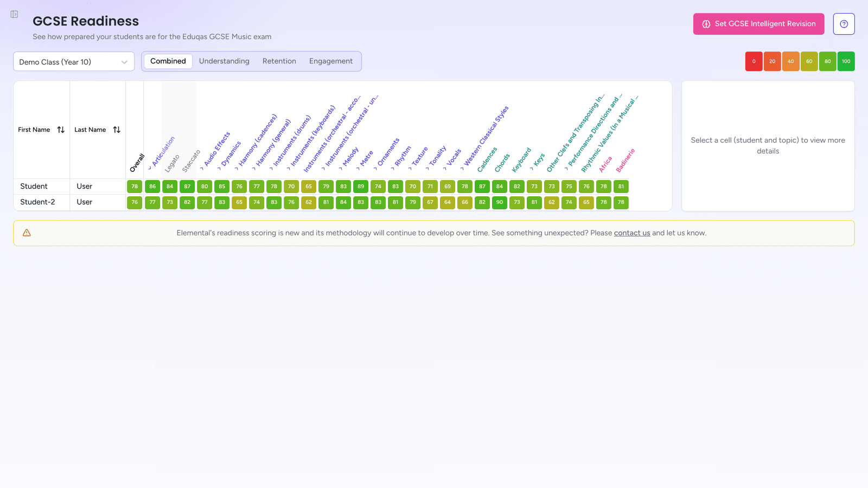Select Student-2's Chords score cell of 90
The image size is (868, 488).
pos(500,202)
